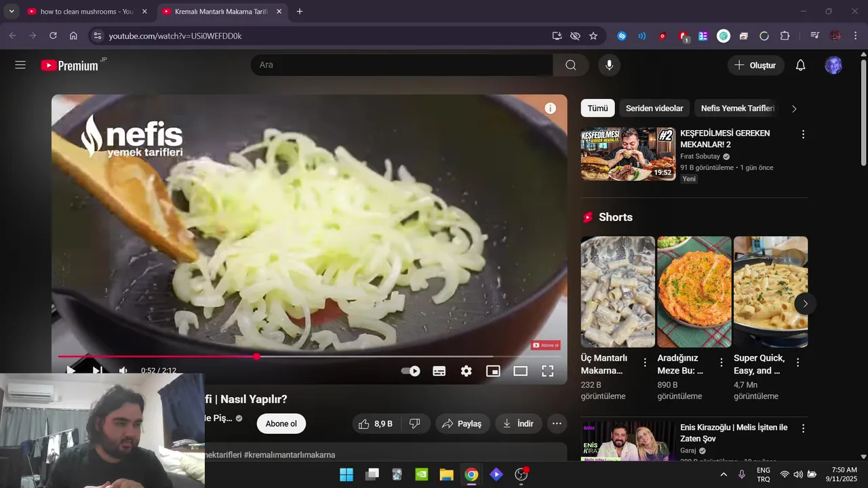Open Super Quick, Easy short
Screen dimensions: 868x488
pyautogui.click(x=770, y=291)
